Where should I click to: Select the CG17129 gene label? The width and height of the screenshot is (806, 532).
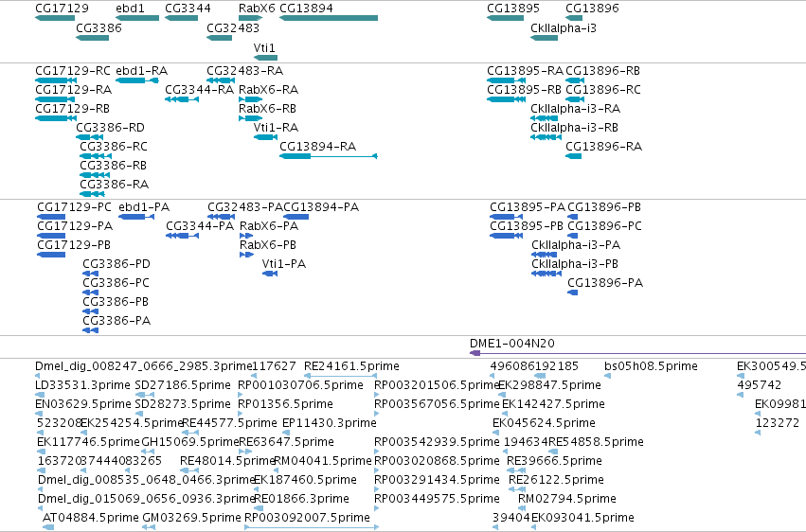pyautogui.click(x=62, y=9)
